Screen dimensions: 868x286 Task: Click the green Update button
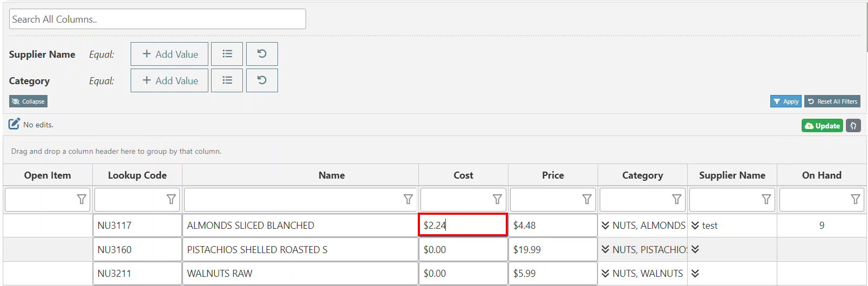tap(822, 126)
